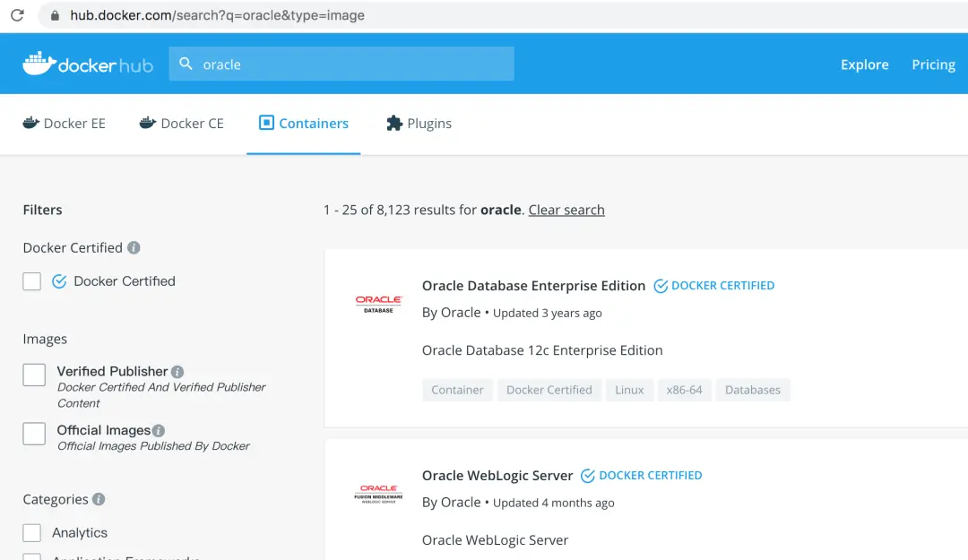This screenshot has width=968, height=560.
Task: Check the Verified Publisher filter
Action: (34, 375)
